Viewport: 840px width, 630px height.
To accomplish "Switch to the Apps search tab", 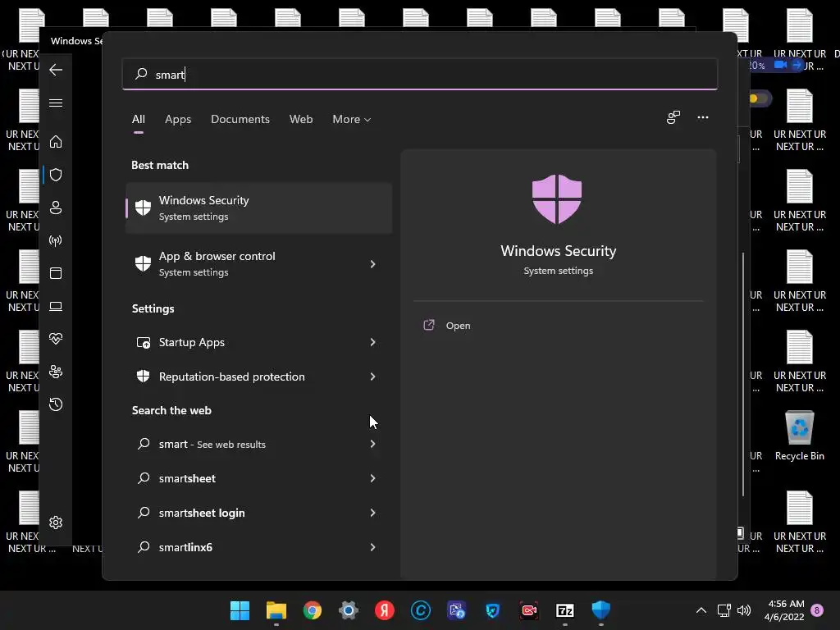I will (178, 119).
